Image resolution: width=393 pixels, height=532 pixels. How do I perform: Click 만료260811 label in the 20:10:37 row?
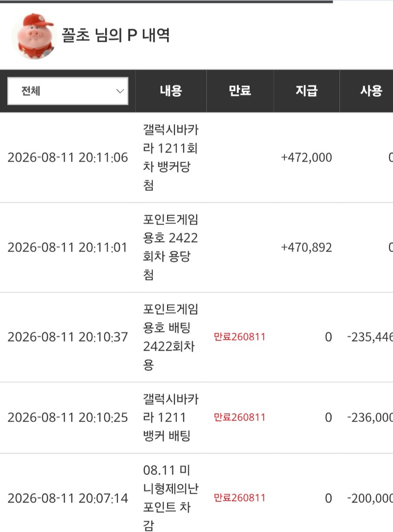click(x=240, y=337)
